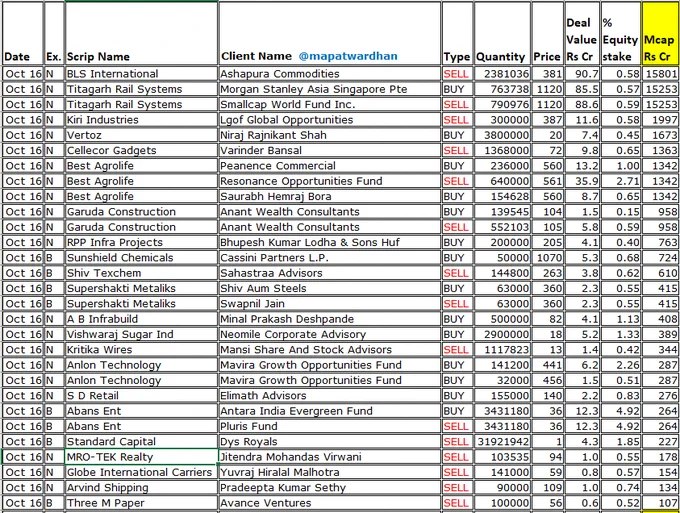680x513 pixels.
Task: Select the Date column header
Action: (x=23, y=34)
